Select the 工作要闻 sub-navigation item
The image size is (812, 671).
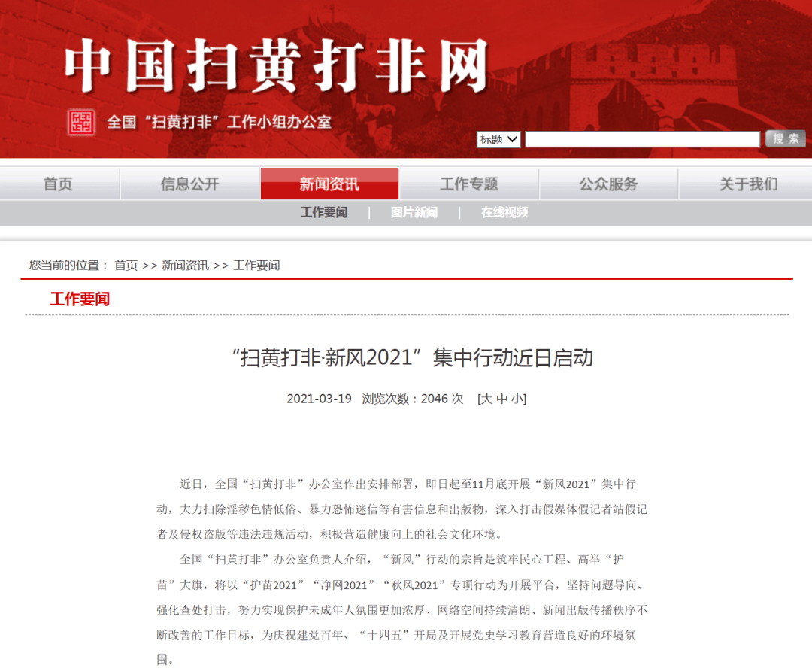pyautogui.click(x=323, y=213)
